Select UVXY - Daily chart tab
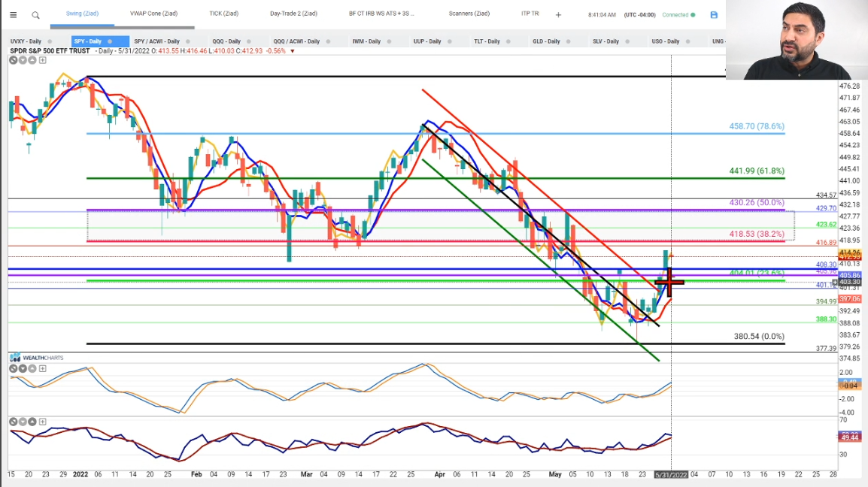The image size is (868, 487). (x=26, y=41)
